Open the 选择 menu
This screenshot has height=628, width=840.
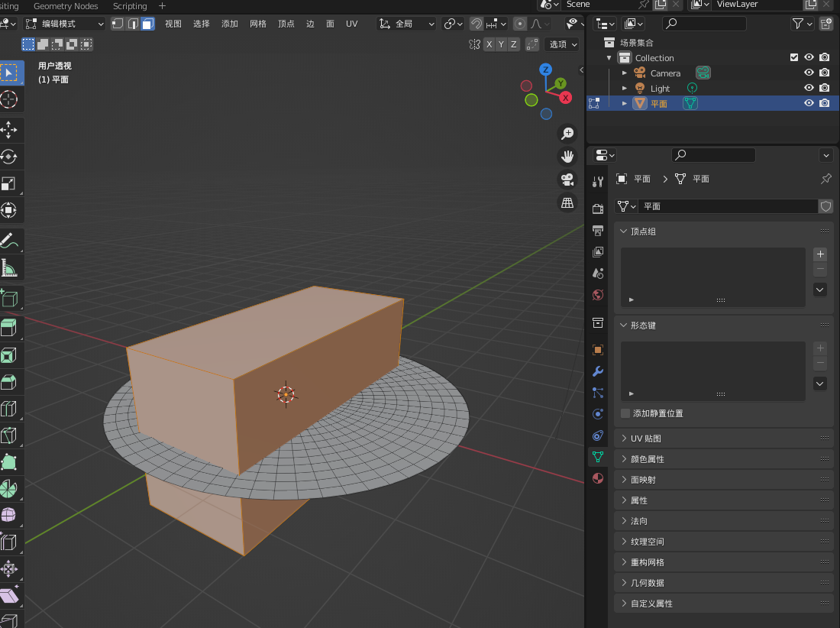tap(202, 24)
